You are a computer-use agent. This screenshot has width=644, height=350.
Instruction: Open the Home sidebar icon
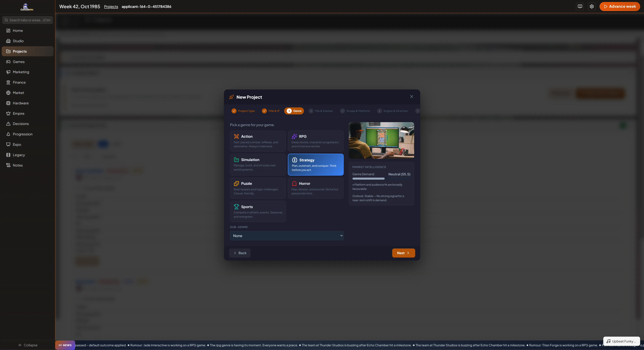click(x=8, y=30)
